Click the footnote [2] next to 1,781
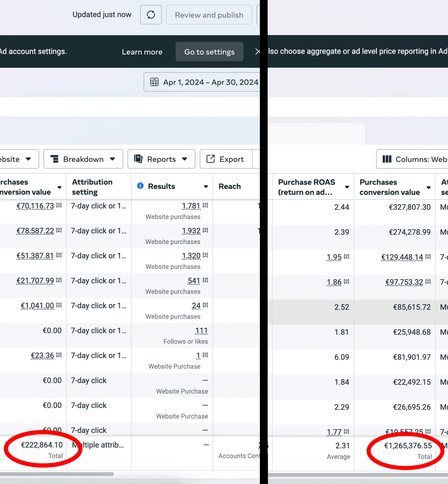Viewport: 448px width, 484px height. (205, 205)
